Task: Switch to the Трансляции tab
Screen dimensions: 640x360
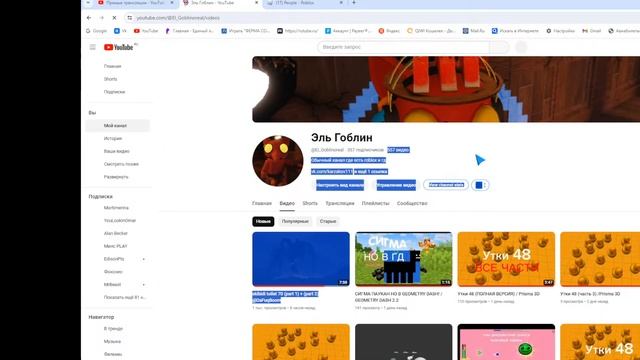Action: coord(340,203)
